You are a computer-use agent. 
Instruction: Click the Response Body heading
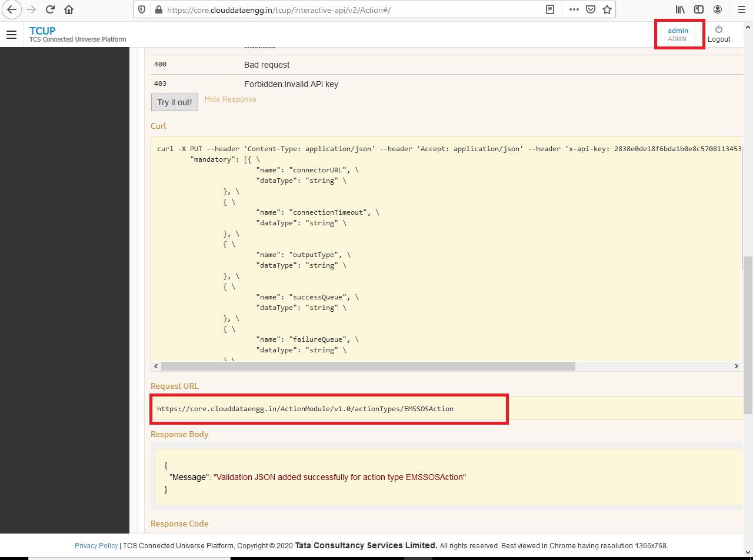coord(179,434)
